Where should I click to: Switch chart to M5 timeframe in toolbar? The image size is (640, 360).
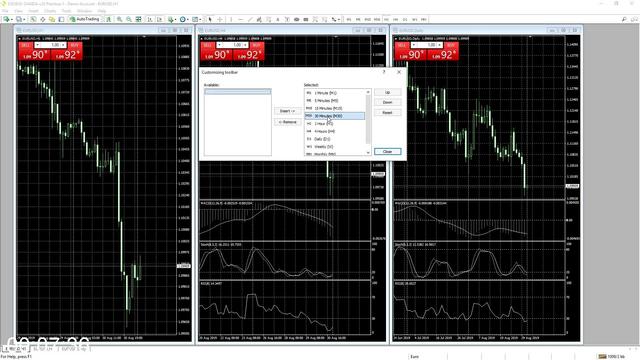tap(358, 19)
